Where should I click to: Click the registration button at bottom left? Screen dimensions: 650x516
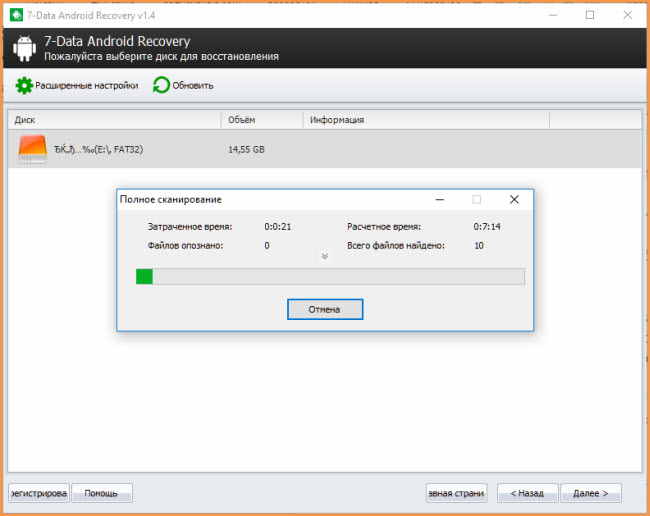coord(39,493)
